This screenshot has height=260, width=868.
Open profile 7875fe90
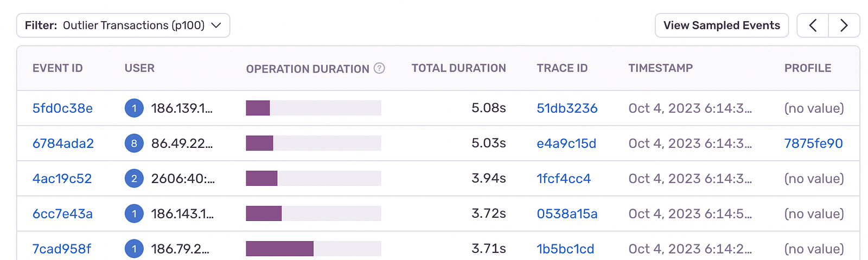pyautogui.click(x=813, y=144)
